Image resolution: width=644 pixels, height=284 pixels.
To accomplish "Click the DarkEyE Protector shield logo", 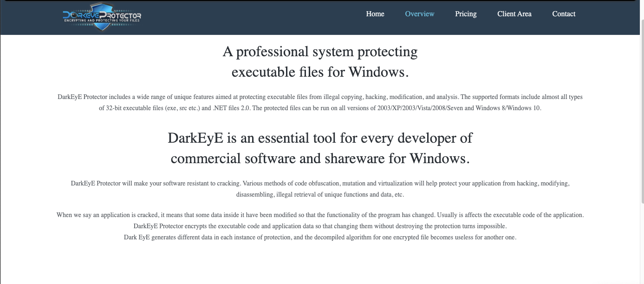I will 102,16.
